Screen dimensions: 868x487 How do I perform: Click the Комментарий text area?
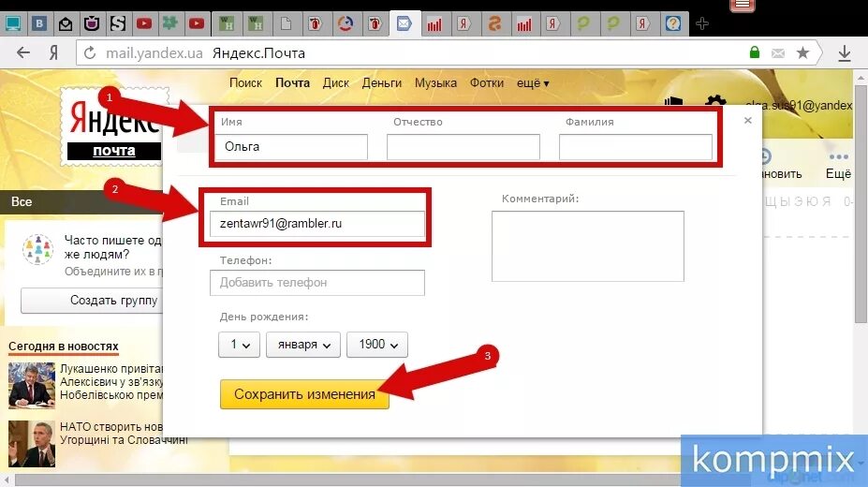588,246
